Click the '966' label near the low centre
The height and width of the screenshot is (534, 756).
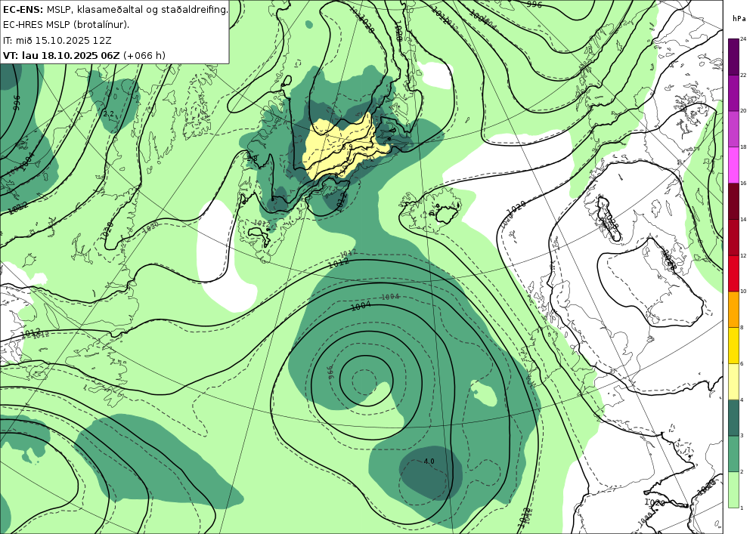coord(331,372)
